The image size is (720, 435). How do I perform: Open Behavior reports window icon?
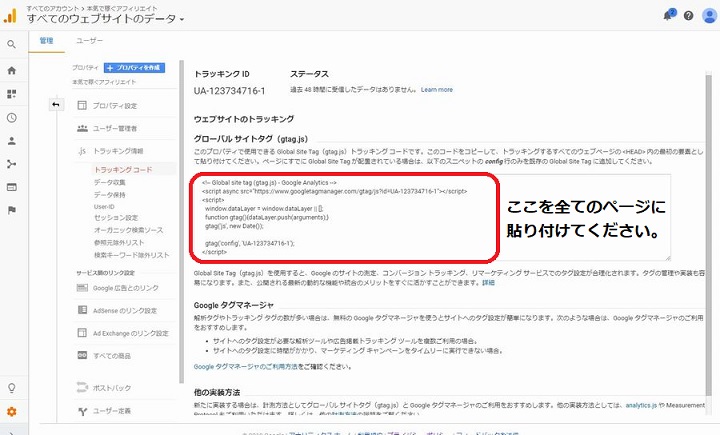click(11, 187)
